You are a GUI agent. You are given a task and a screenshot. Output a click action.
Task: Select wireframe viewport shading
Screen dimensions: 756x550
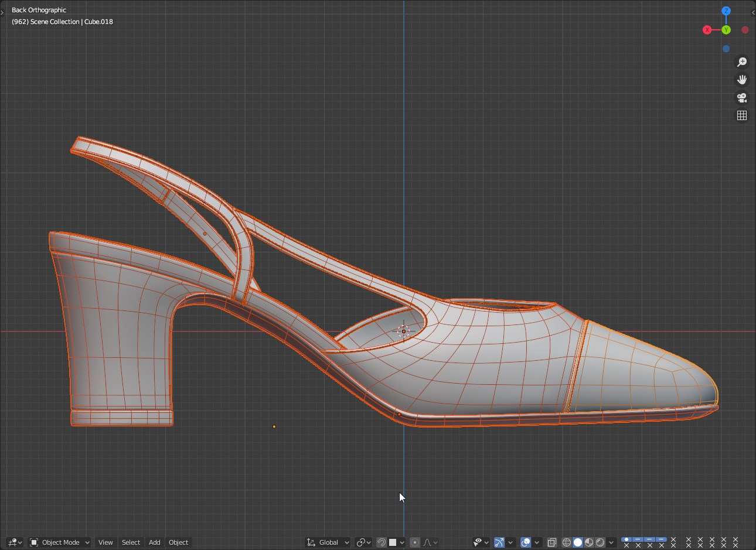[566, 542]
